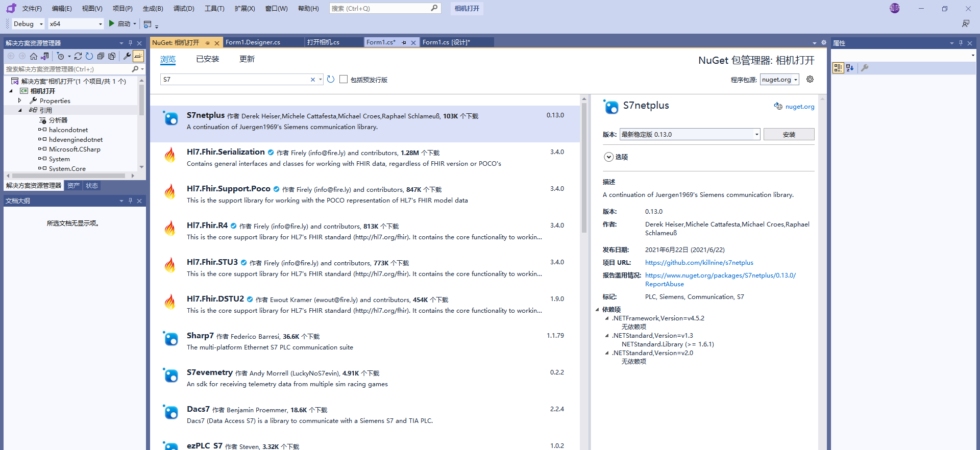Image resolution: width=980 pixels, height=450 pixels.
Task: Pin the NuGet document tab
Action: tap(208, 43)
